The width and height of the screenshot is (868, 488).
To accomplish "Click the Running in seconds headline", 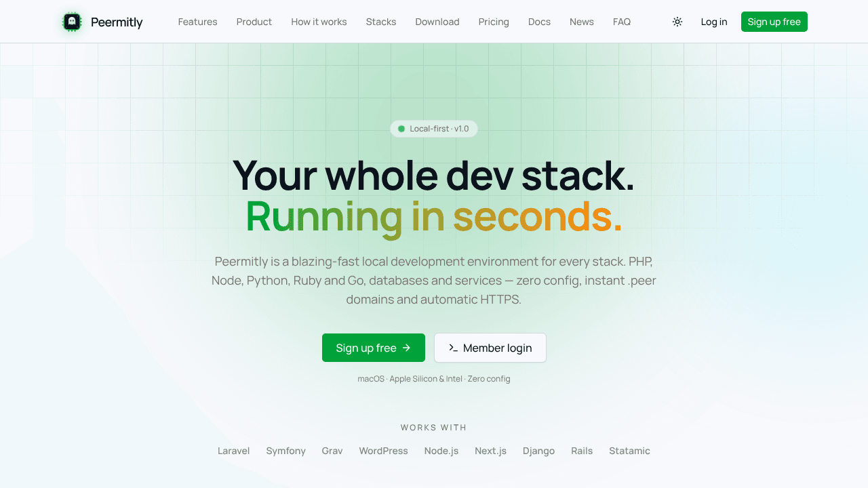I will [434, 218].
